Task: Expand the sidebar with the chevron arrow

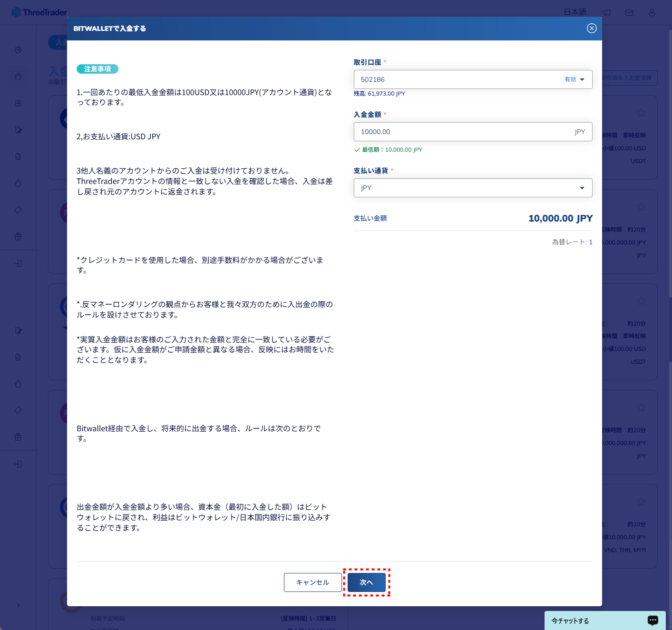Action: (18, 605)
